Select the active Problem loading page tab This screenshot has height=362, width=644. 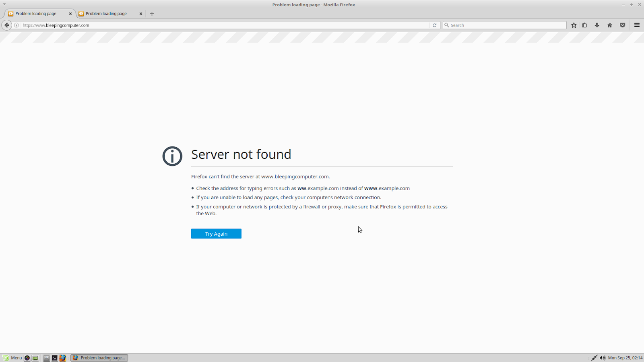[x=39, y=14]
